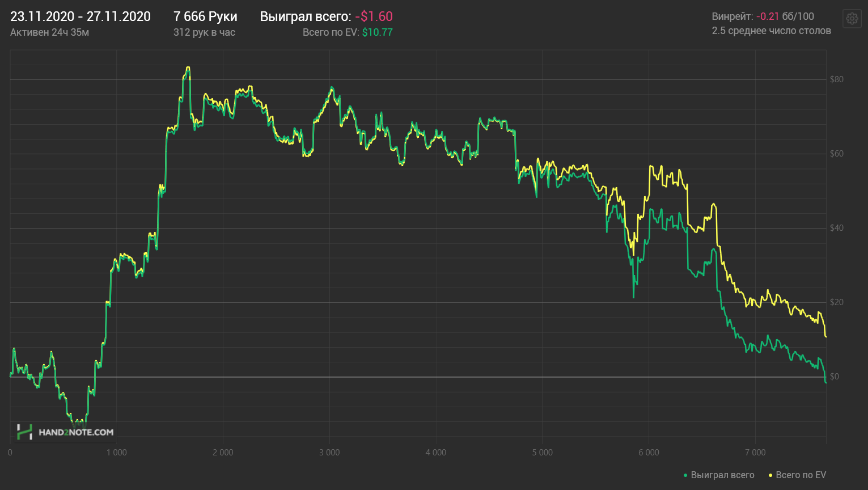Viewport: 868px width, 490px height.
Task: Click the $40 y-axis label
Action: pos(837,228)
